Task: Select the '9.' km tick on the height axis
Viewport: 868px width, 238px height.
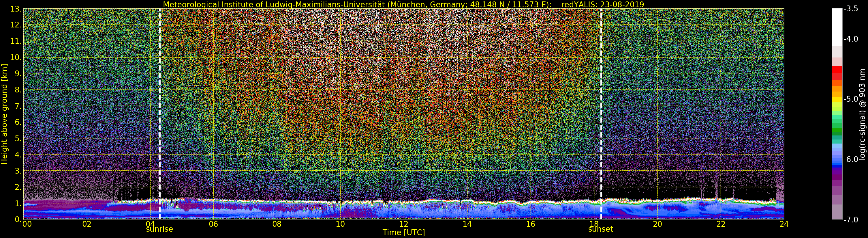Action: tap(18, 74)
